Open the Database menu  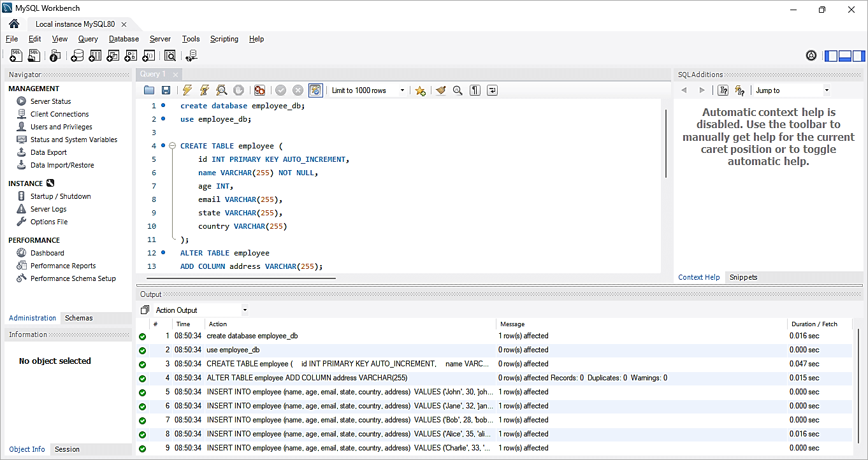pos(124,39)
